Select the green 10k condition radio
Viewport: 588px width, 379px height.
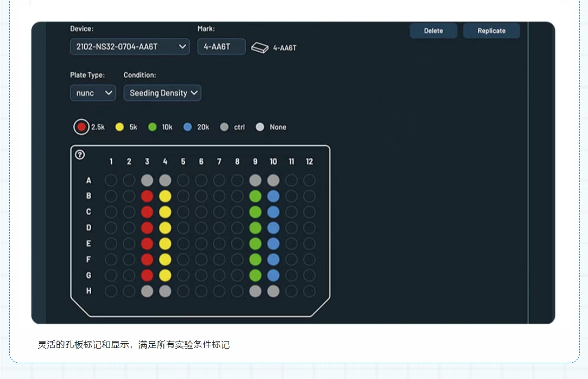tap(153, 127)
